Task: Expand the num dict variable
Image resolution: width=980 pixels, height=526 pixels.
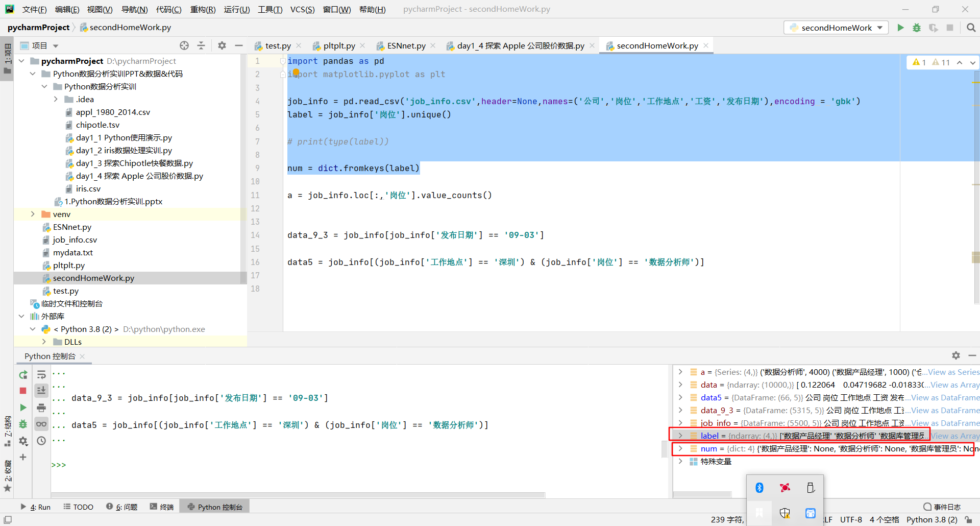Action: pyautogui.click(x=680, y=448)
